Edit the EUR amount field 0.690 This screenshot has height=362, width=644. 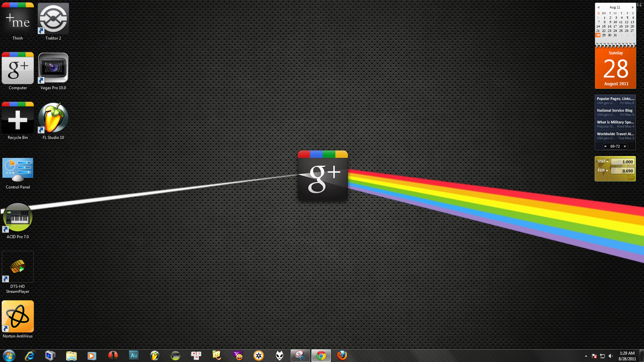coord(623,171)
